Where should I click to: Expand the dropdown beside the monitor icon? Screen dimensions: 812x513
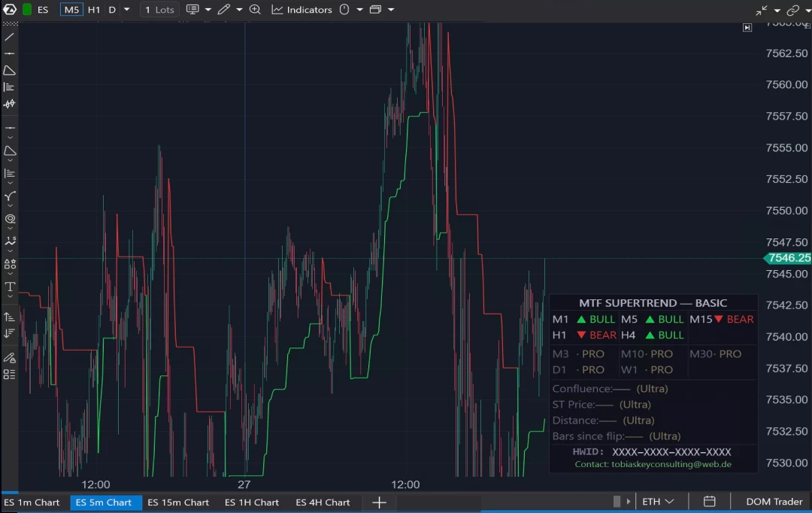tap(208, 9)
